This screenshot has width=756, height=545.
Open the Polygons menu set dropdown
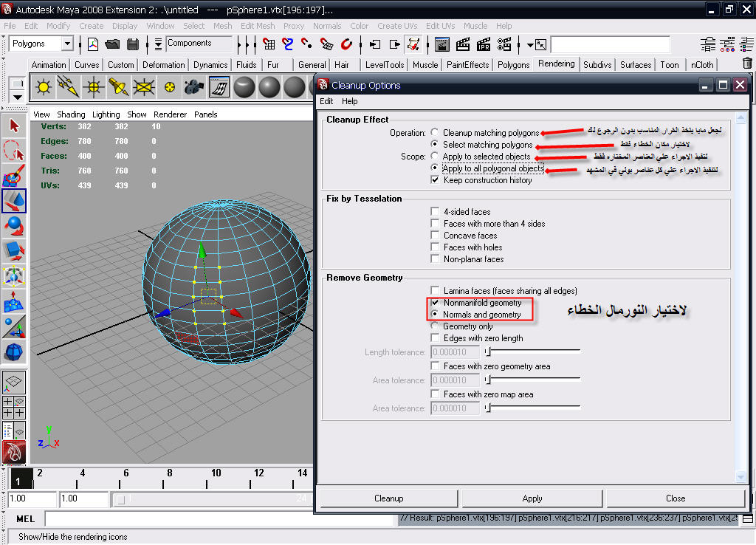pos(67,44)
